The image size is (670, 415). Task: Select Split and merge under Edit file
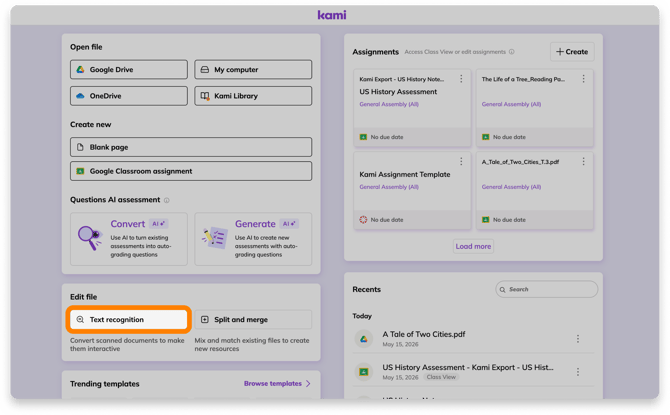pyautogui.click(x=253, y=319)
